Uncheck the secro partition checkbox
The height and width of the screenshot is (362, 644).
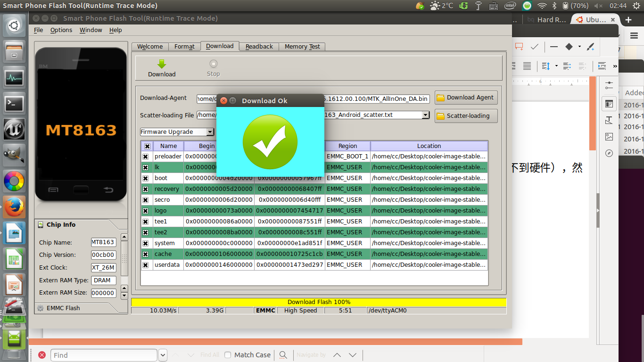pos(146,200)
